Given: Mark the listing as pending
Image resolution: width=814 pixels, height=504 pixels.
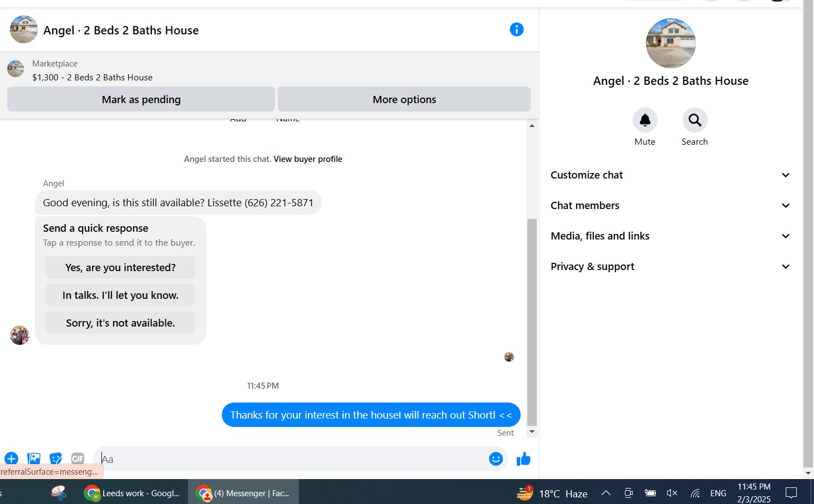Looking at the screenshot, I should click(141, 99).
